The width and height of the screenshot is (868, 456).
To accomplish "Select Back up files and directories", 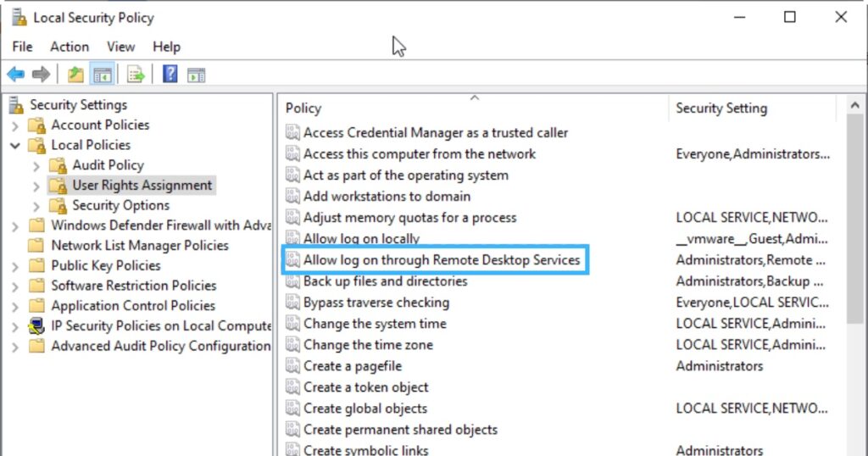I will point(385,281).
